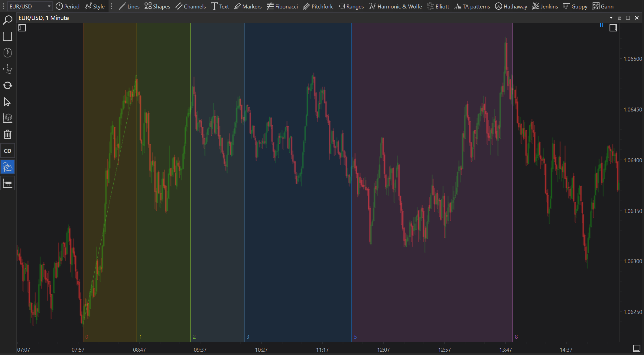
Task: Toggle the right panel icon on chart
Action: pyautogui.click(x=613, y=28)
